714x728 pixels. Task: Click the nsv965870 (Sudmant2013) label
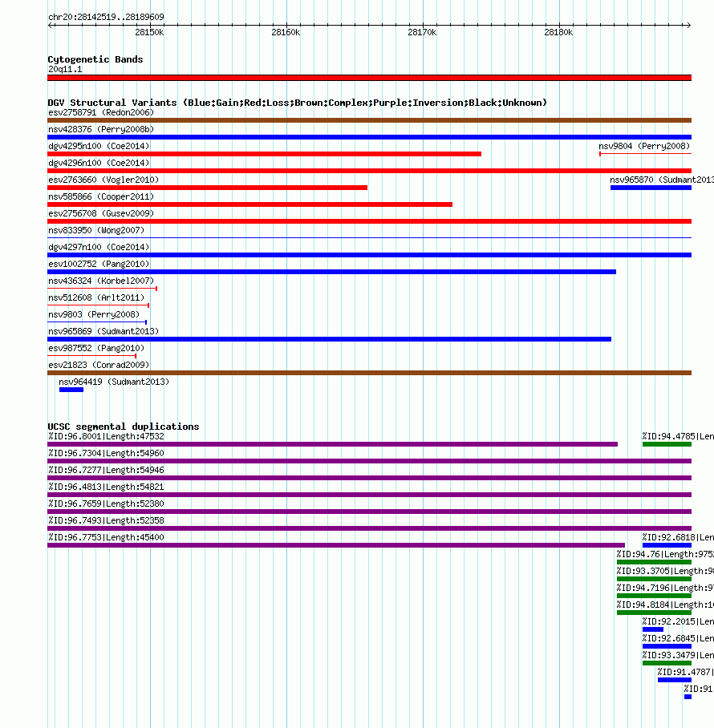(662, 180)
